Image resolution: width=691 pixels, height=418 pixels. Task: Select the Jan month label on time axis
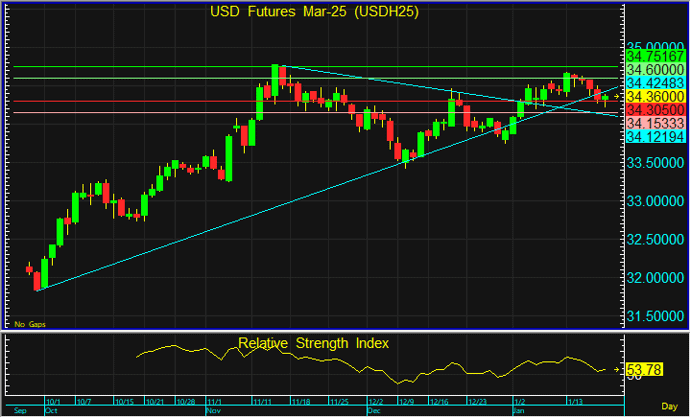[x=517, y=410]
